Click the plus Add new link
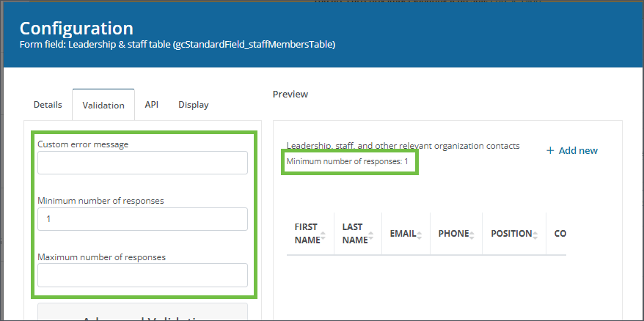Image resolution: width=644 pixels, height=321 pixels. click(572, 150)
